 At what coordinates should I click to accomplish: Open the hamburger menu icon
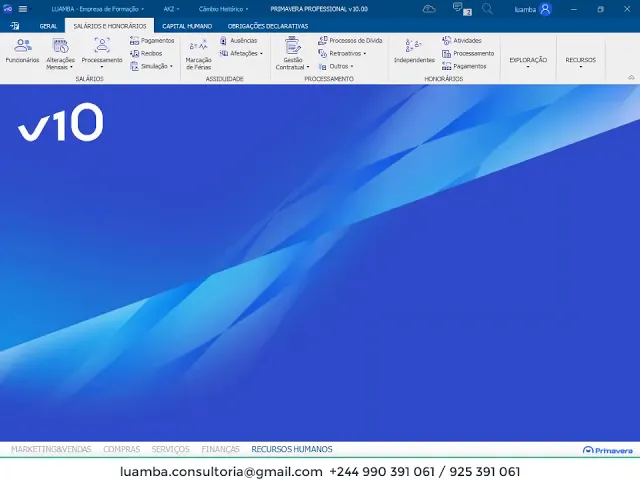[x=23, y=9]
